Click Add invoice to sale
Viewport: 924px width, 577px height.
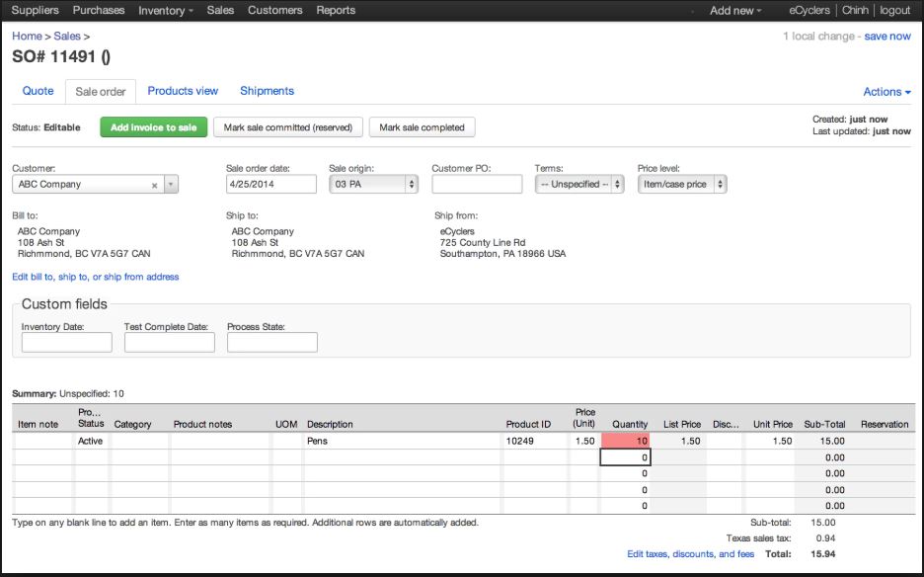point(152,126)
